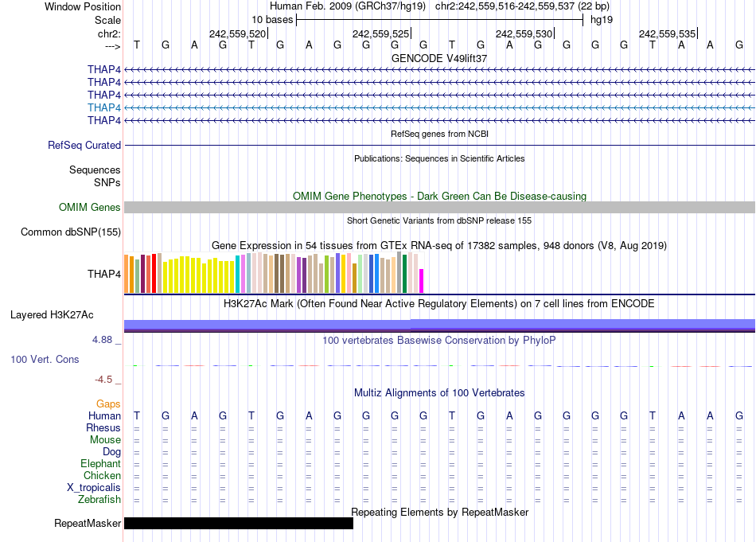Click the hg19 text beside scale bar
The width and height of the screenshot is (756, 542).
coord(602,20)
